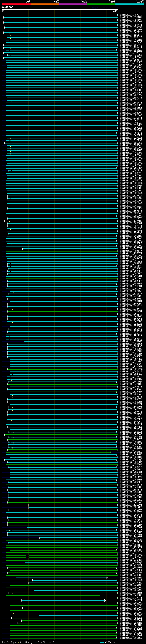The image size is (146, 644).
Task: Select hit label UniRef100_A7PSS7
Action: [x=131, y=65]
